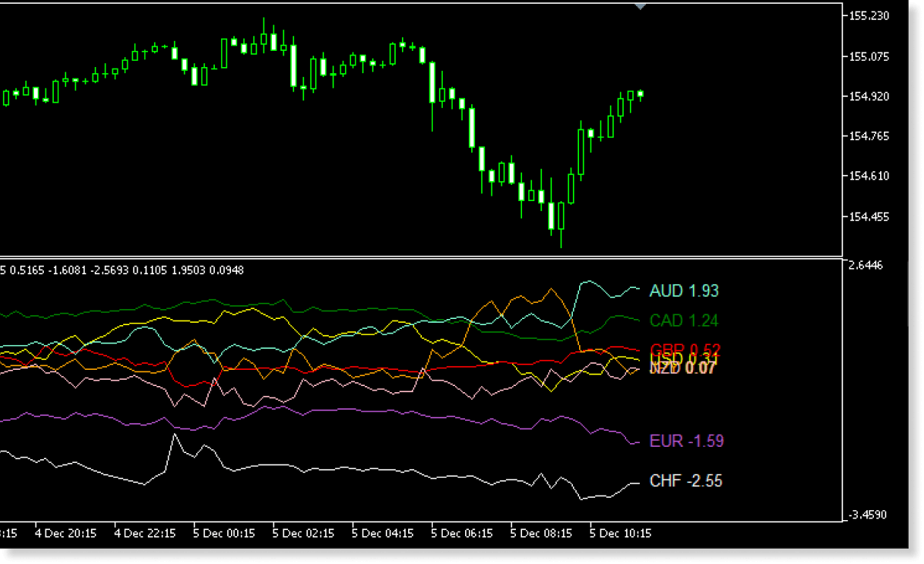The width and height of the screenshot is (924, 564).
Task: Select the GBP 0.52 label
Action: point(684,349)
